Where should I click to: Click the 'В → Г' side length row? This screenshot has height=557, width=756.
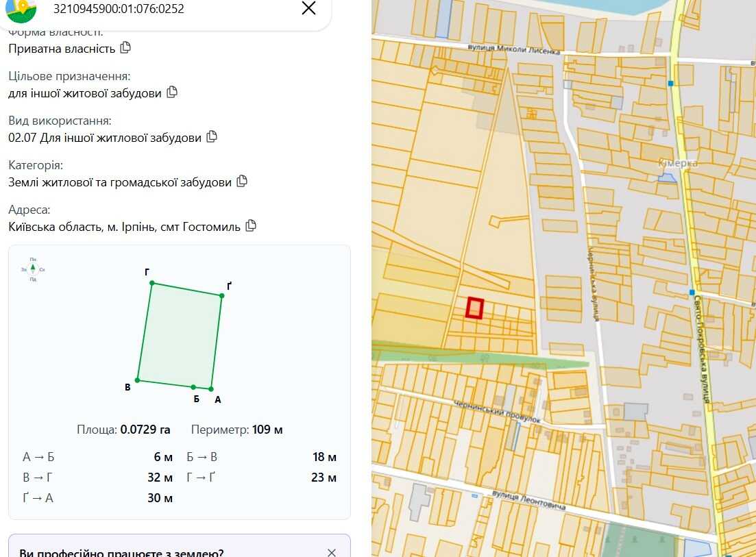coord(97,478)
